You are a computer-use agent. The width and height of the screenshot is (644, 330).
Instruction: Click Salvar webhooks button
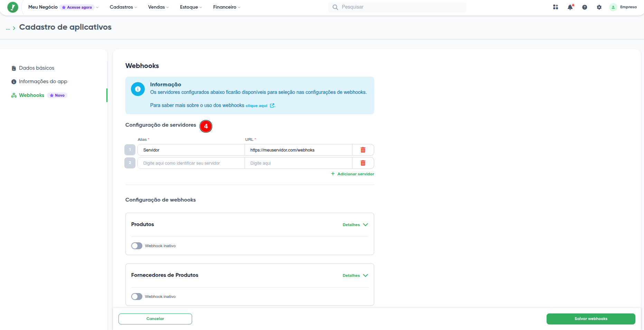[x=590, y=319]
